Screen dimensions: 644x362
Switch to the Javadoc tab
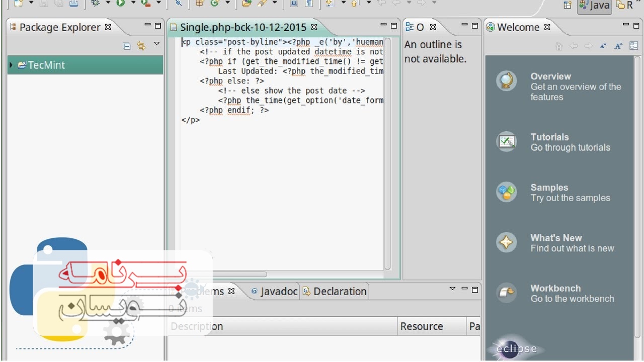[274, 292]
